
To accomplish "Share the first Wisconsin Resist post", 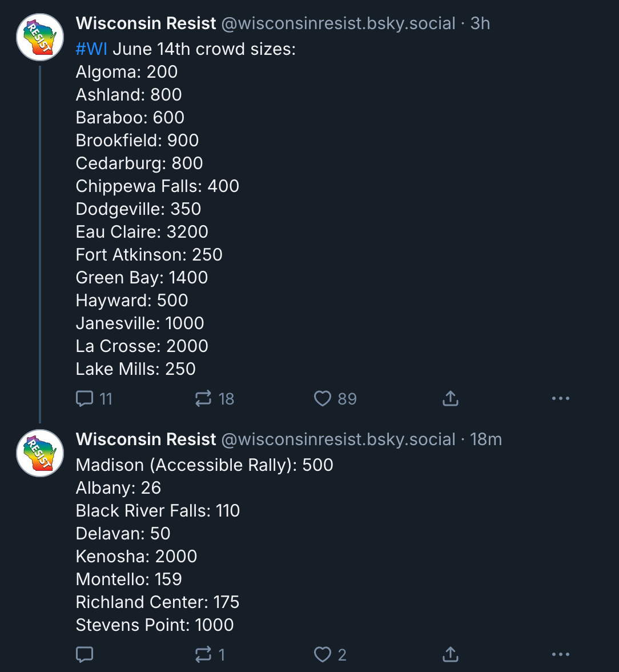I will (x=451, y=398).
